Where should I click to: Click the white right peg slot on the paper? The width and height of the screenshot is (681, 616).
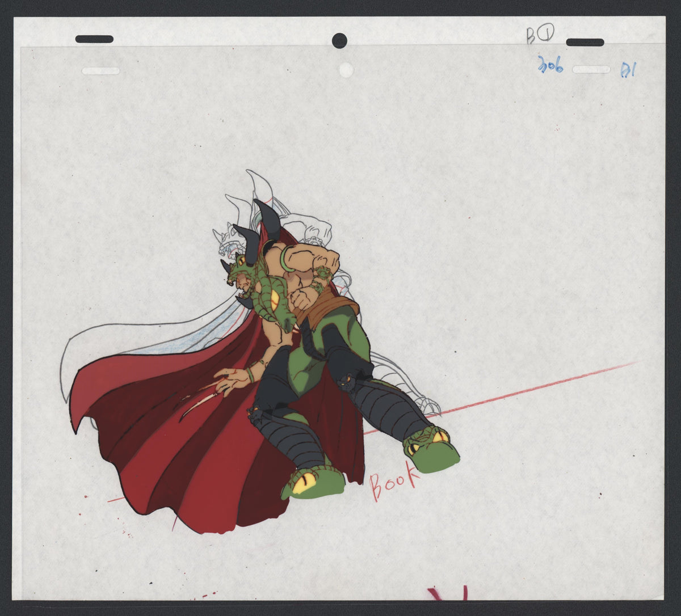(591, 69)
